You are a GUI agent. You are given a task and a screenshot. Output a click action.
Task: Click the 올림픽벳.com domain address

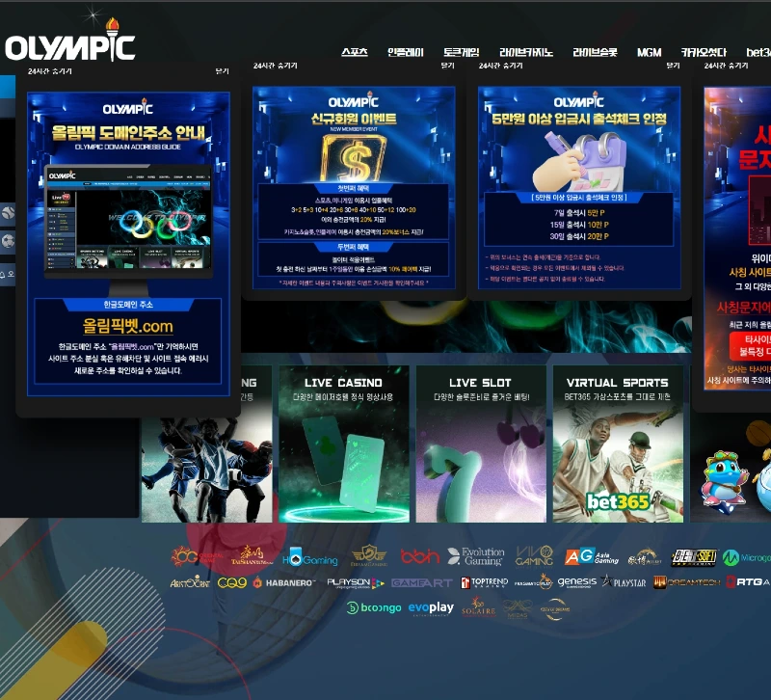click(x=128, y=326)
